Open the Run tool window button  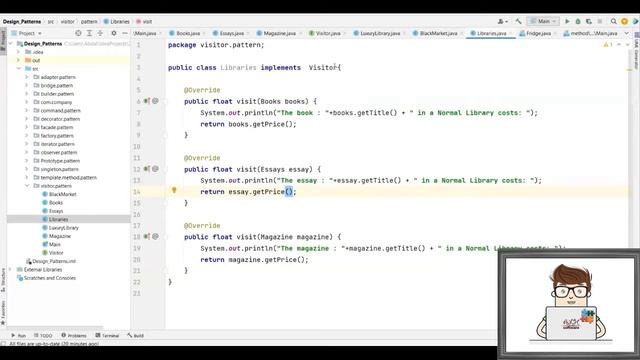[18, 336]
